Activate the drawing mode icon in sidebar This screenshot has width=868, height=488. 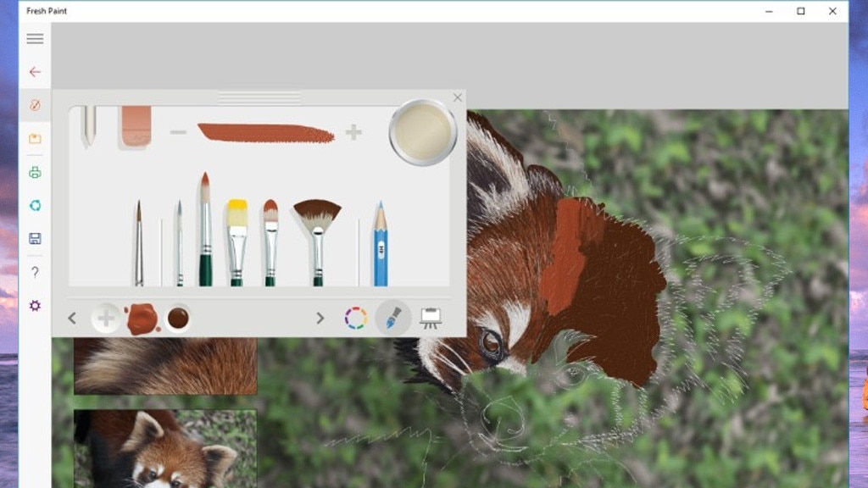(x=34, y=105)
